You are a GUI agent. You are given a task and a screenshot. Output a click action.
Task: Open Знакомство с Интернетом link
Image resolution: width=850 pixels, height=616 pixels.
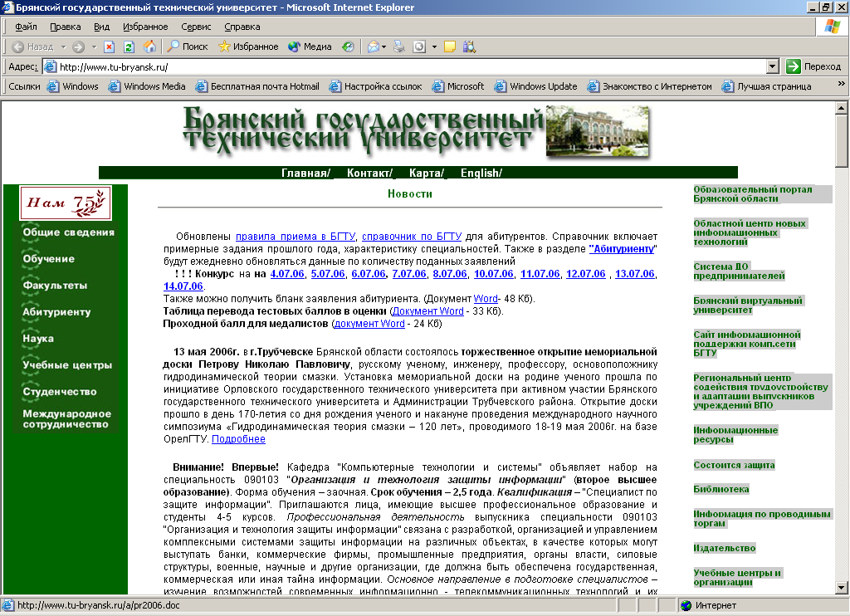coord(650,86)
